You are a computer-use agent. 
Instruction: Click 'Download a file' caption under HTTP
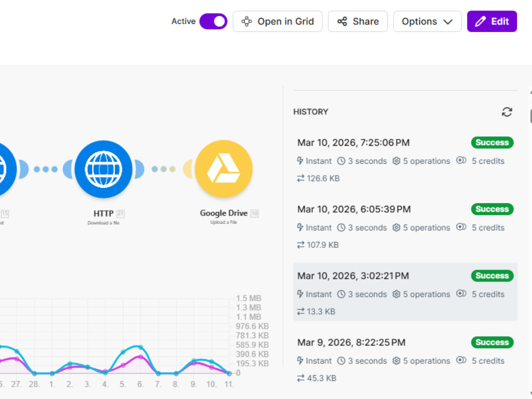pos(104,223)
